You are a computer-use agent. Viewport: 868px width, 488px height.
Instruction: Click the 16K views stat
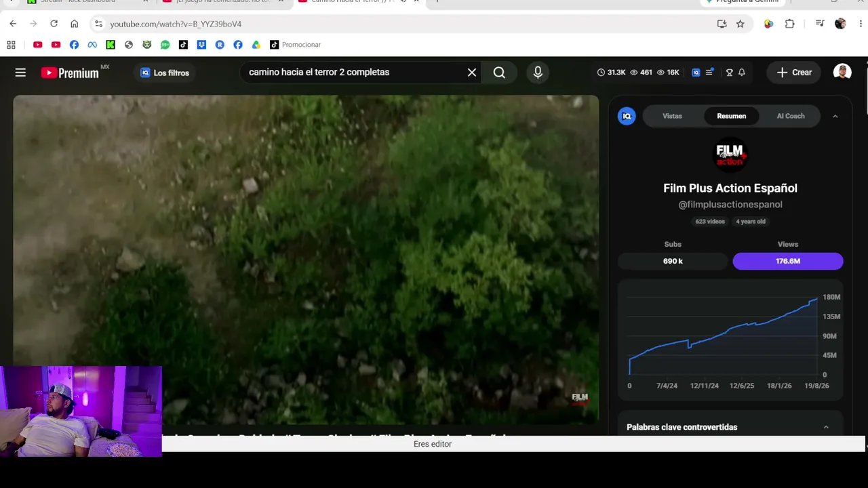[x=668, y=73]
